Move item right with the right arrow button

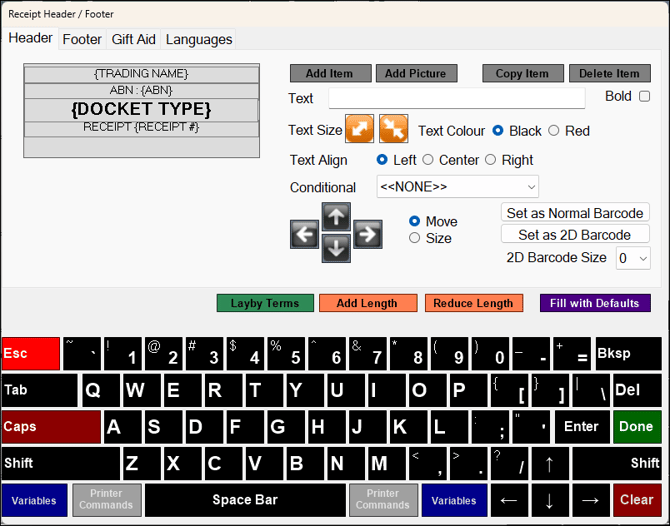368,234
